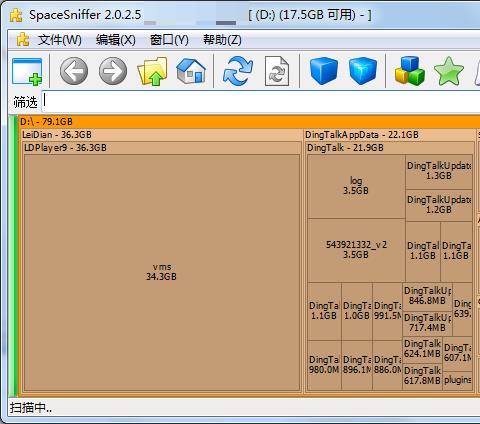Select the 717.4MB DingTalkUp block
The width and height of the screenshot is (480, 424).
click(427, 323)
